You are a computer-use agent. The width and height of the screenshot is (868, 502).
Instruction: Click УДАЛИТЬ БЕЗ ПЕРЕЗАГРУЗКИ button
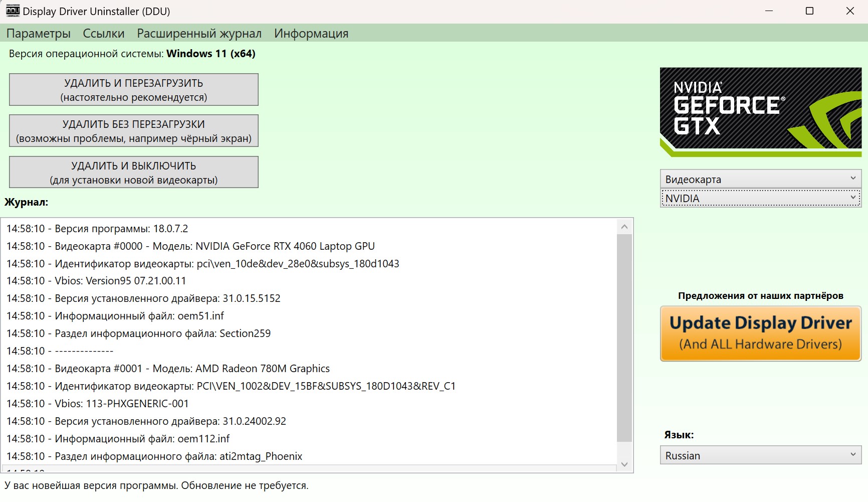pos(134,131)
